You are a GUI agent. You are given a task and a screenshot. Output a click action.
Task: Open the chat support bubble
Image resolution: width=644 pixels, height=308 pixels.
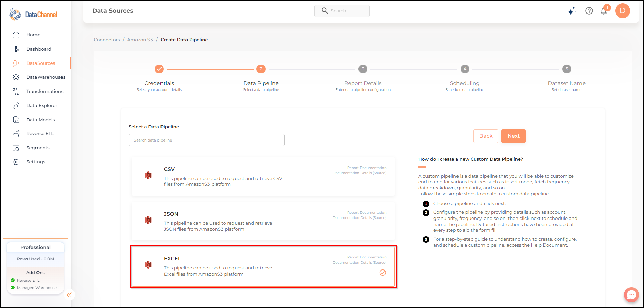coord(631,295)
